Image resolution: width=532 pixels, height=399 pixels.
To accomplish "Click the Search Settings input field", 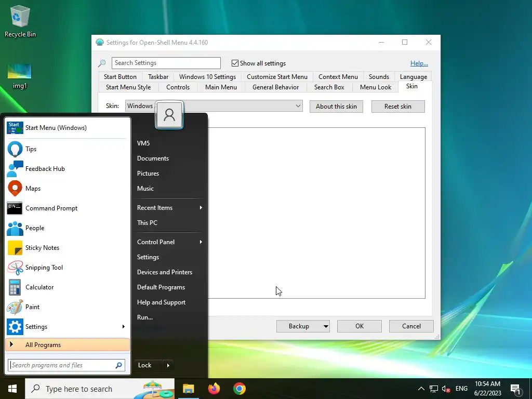I will coord(166,63).
